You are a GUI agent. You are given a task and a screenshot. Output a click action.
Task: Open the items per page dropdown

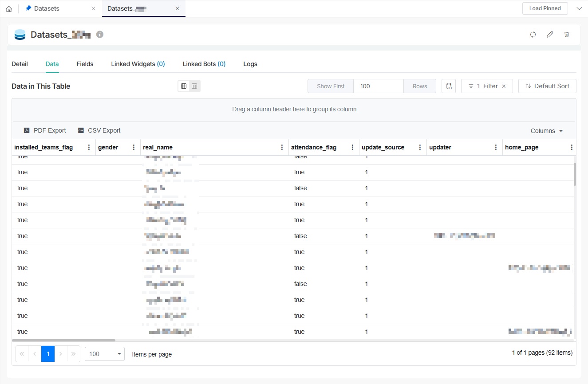(x=105, y=354)
